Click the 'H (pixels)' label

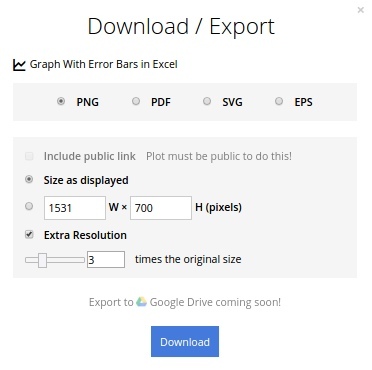tap(218, 207)
